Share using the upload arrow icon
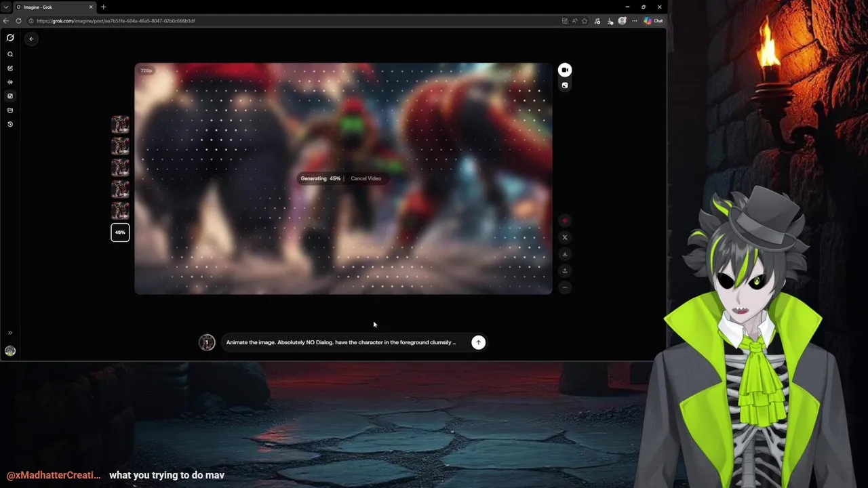 click(x=565, y=270)
